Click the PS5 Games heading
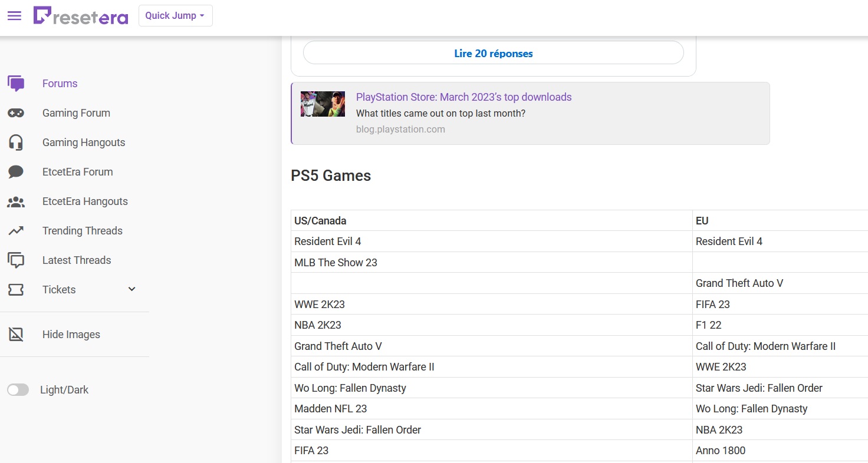 [331, 176]
